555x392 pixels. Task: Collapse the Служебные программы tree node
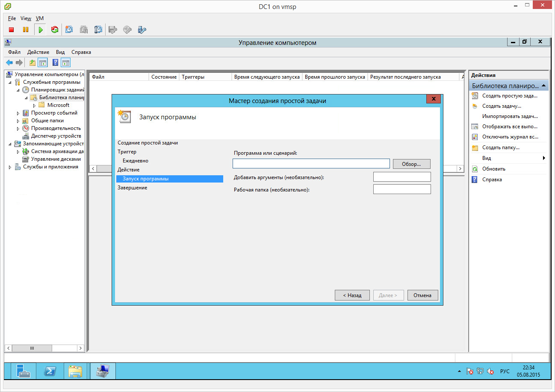tap(10, 82)
